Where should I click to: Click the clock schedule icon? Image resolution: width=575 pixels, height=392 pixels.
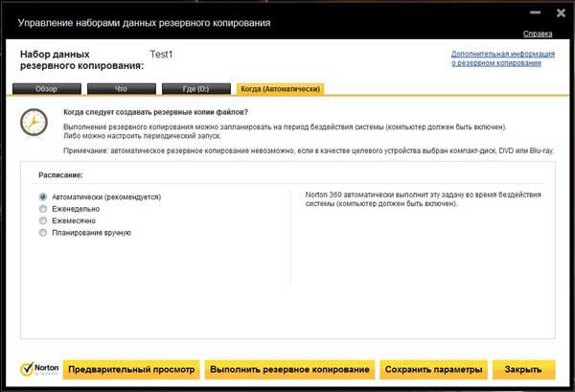(x=34, y=123)
